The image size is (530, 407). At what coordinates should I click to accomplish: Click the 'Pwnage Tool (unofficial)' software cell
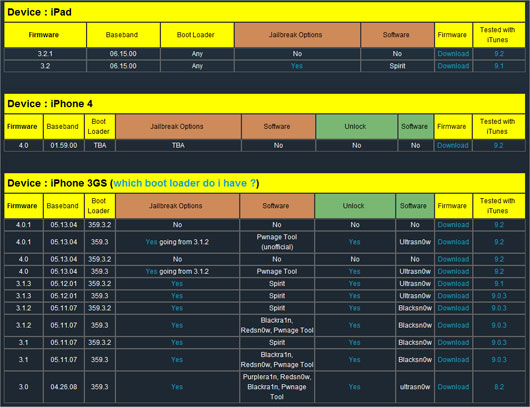pyautogui.click(x=276, y=242)
